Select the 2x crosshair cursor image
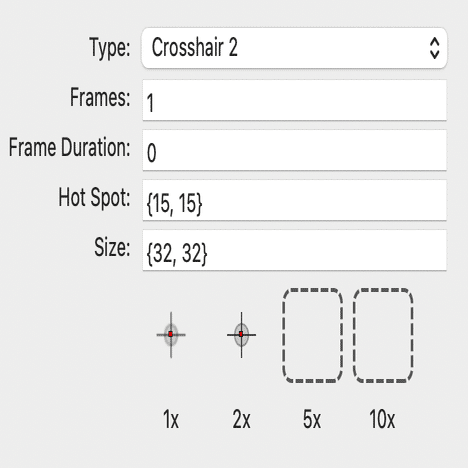This screenshot has width=468, height=468. (241, 335)
